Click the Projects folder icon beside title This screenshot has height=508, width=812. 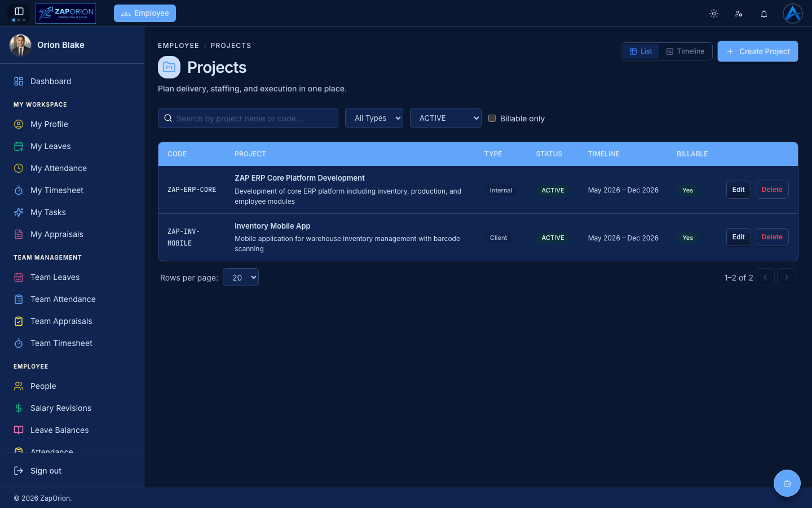[x=169, y=67]
